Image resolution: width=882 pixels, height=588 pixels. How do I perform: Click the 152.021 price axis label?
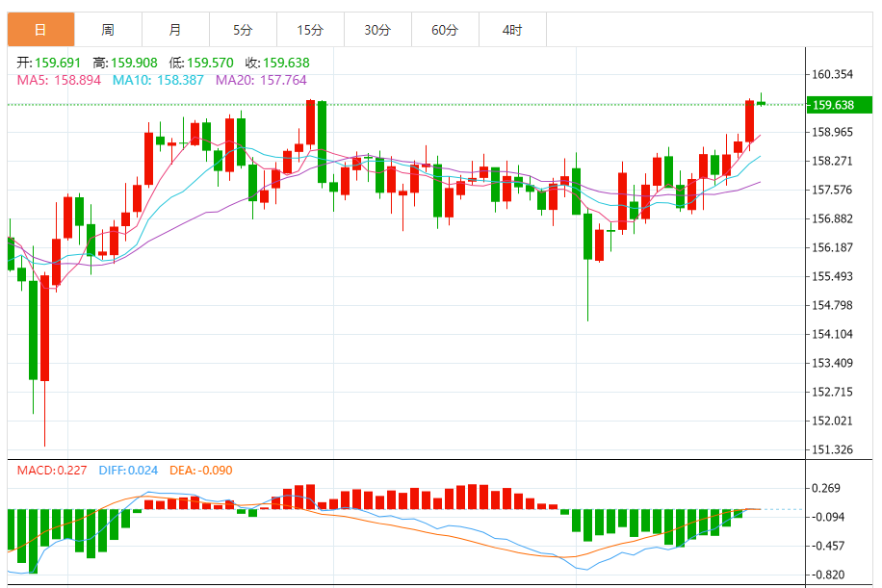(832, 422)
